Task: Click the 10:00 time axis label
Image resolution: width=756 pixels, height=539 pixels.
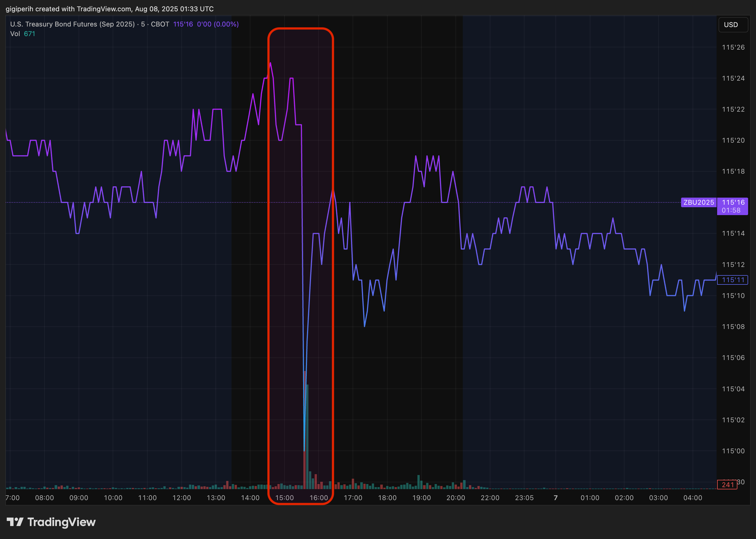Action: [x=113, y=498]
